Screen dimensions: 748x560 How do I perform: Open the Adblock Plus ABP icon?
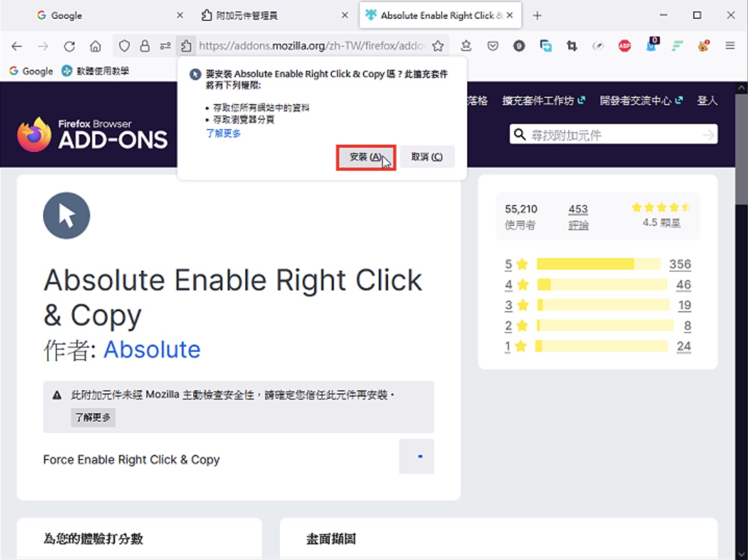(625, 46)
